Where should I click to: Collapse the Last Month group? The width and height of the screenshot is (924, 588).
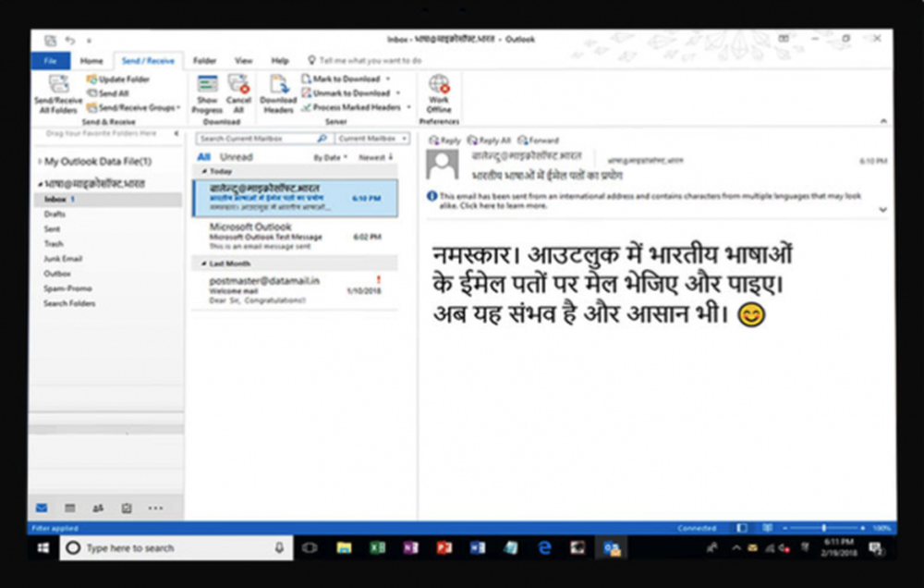(x=204, y=263)
